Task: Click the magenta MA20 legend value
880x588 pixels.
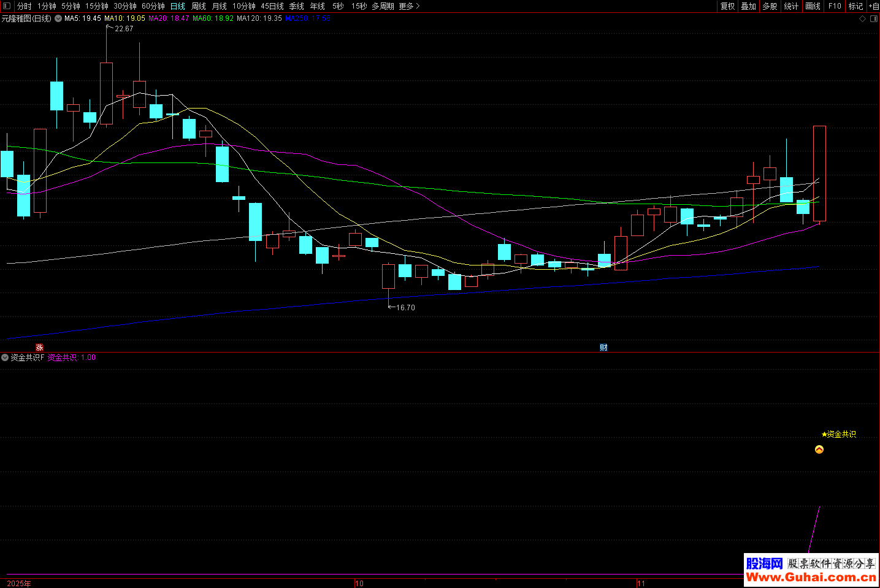Action: point(169,18)
